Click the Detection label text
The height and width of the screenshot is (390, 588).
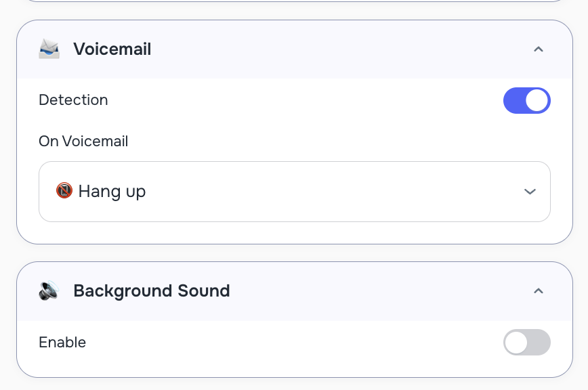(73, 100)
